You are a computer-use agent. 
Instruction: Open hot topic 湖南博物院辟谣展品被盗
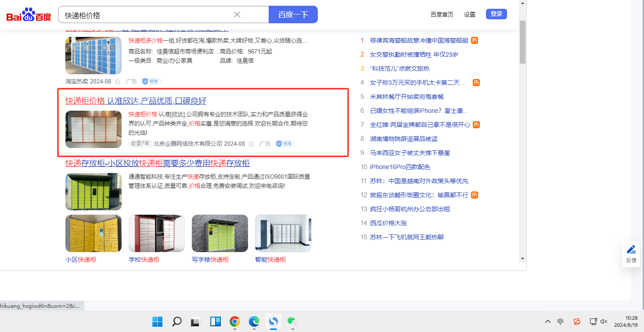click(404, 139)
